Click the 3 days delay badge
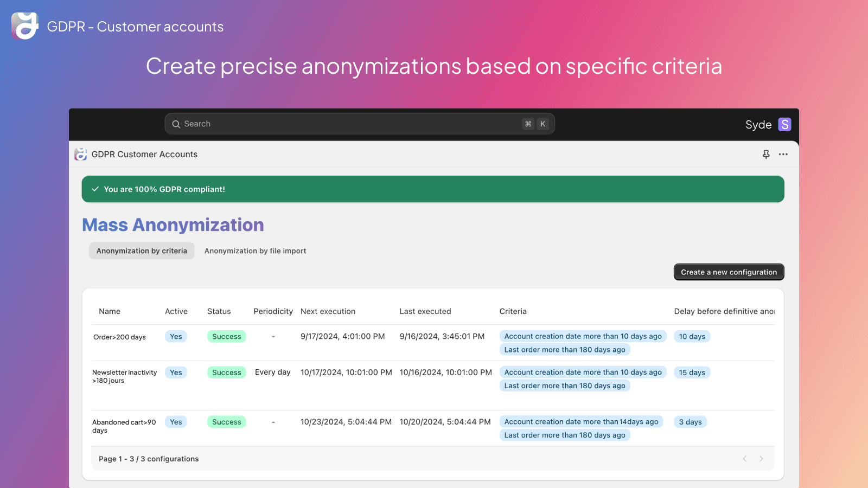The height and width of the screenshot is (488, 868). click(690, 422)
